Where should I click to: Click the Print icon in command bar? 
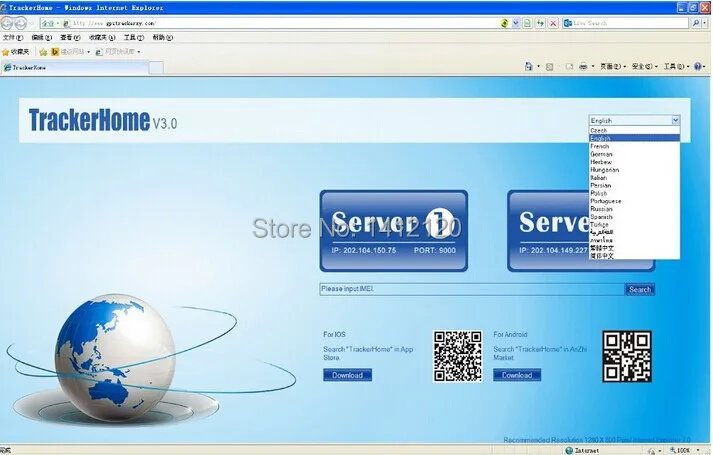point(583,67)
